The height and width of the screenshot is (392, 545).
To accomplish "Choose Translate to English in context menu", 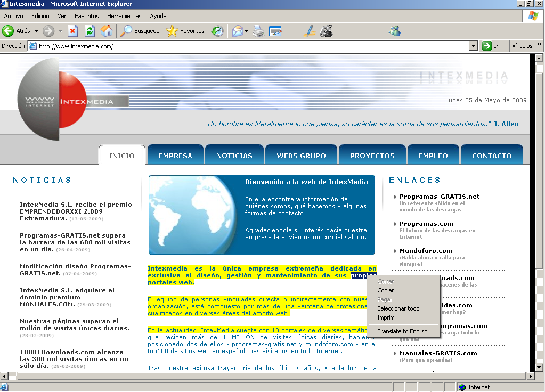I will click(404, 331).
